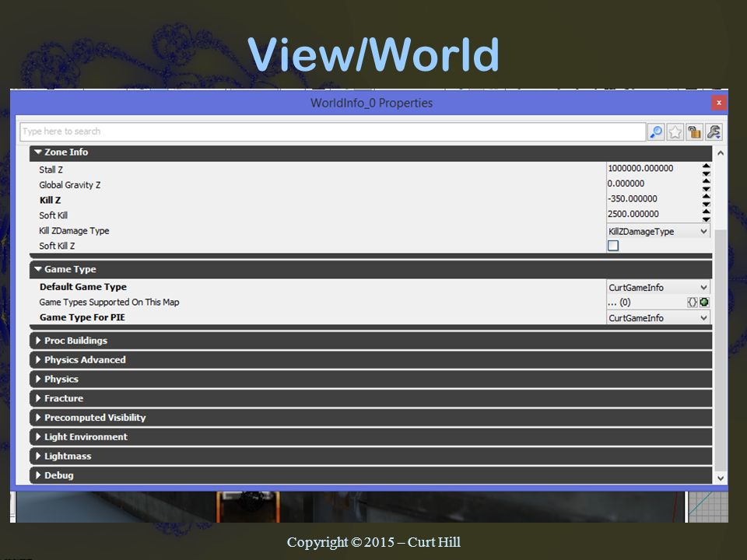This screenshot has height=560, width=747.
Task: Click the empty array braces icon for Game Types
Action: (x=693, y=302)
